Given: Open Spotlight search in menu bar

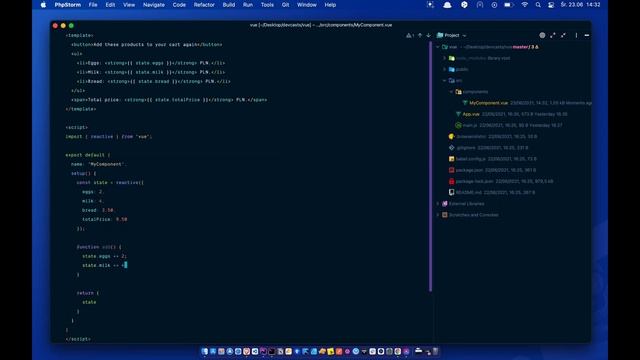Looking at the screenshot, I should point(538,5).
